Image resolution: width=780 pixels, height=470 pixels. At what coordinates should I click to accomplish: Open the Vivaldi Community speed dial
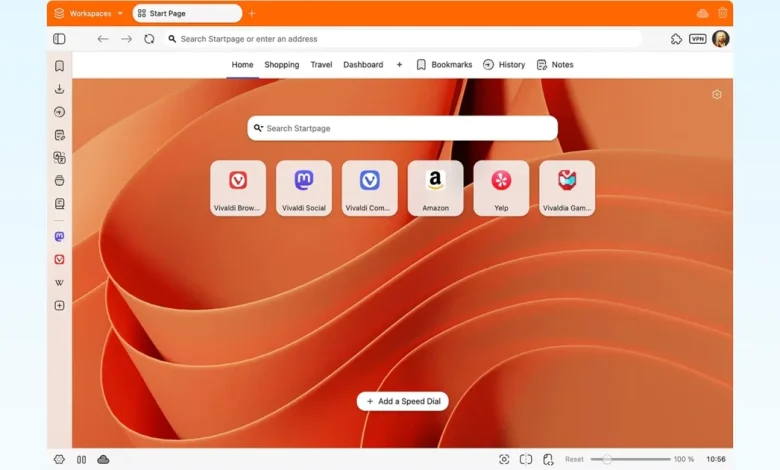[370, 188]
